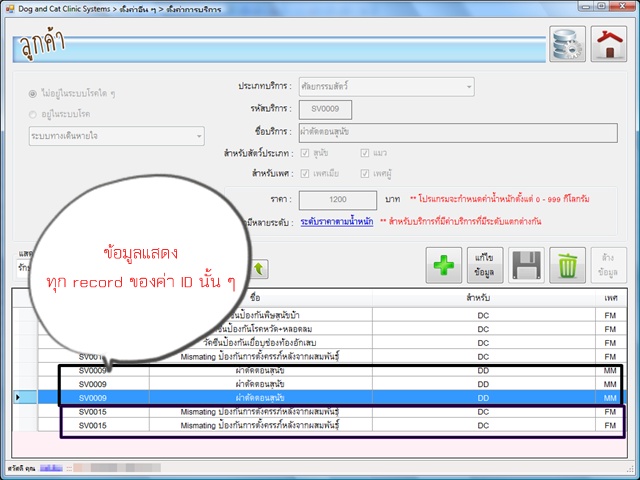Go to home via house icon
The width and height of the screenshot is (640, 480).
coord(609,44)
